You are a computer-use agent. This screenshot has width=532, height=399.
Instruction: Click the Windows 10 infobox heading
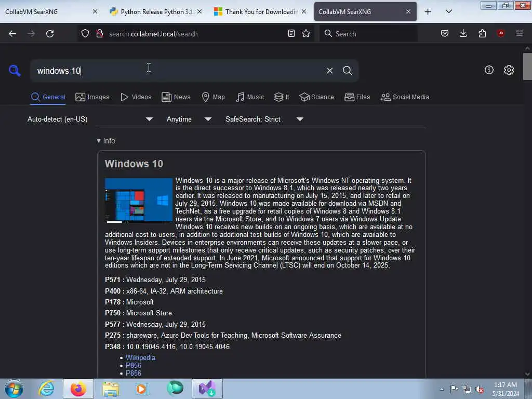click(x=134, y=164)
